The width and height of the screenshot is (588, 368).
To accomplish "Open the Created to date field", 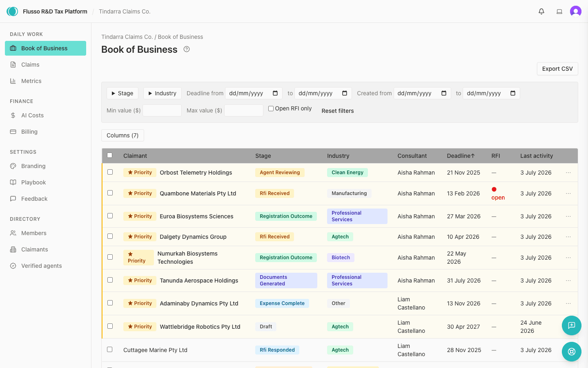I will 491,93.
